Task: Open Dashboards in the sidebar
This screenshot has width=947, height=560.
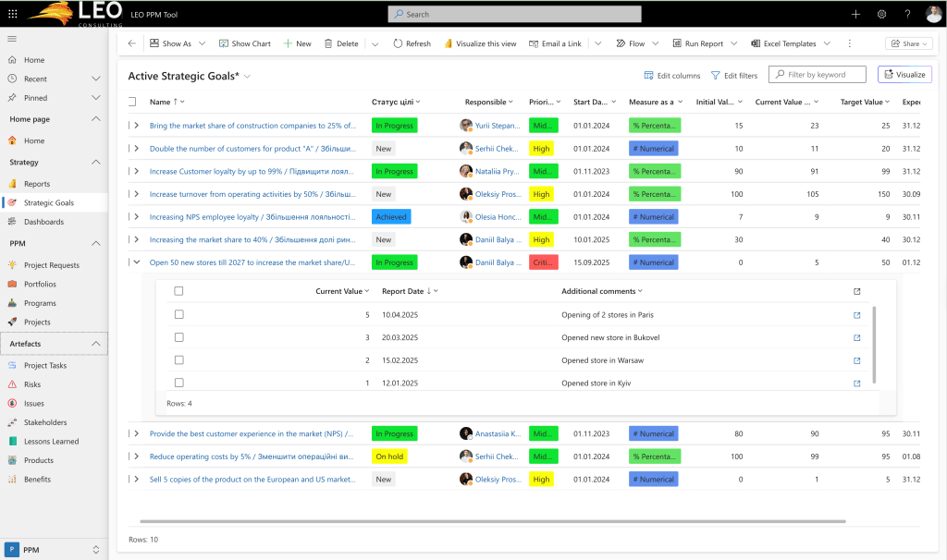Action: pyautogui.click(x=43, y=222)
